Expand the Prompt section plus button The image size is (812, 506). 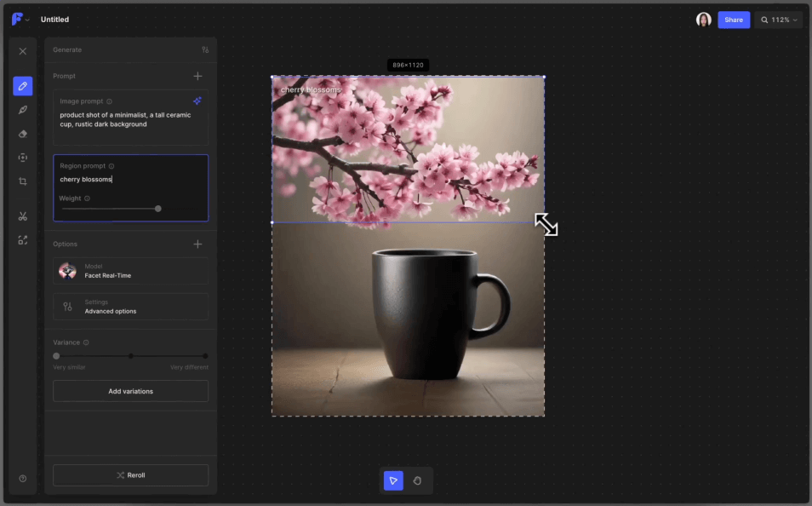pos(198,76)
